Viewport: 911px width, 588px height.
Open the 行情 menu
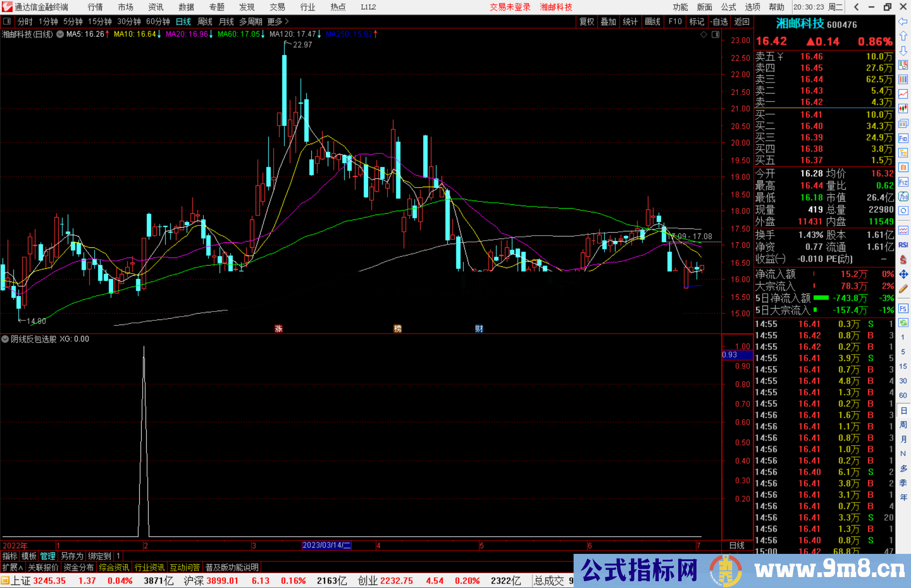point(95,7)
